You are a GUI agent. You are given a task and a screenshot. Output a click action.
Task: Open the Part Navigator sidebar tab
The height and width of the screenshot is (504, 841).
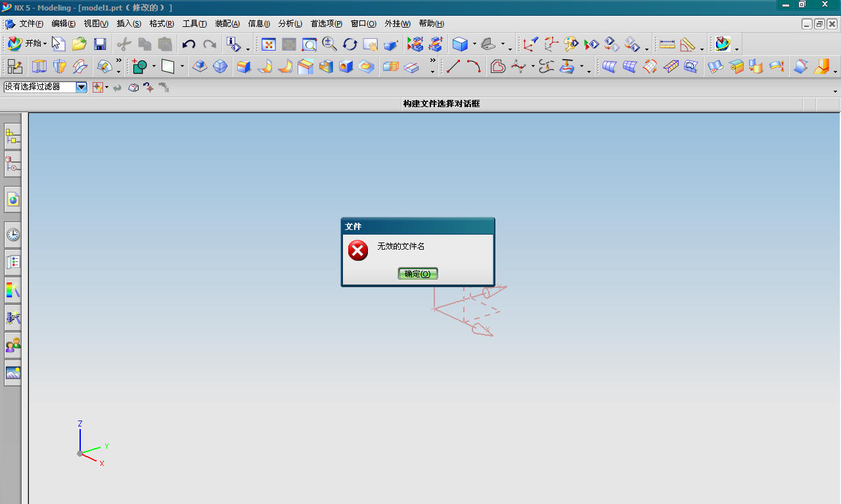coord(12,164)
